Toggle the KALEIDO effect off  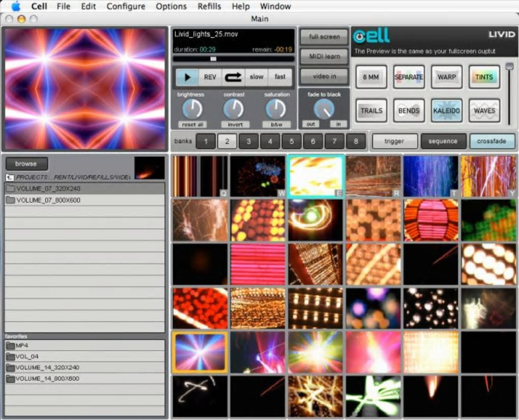point(446,110)
